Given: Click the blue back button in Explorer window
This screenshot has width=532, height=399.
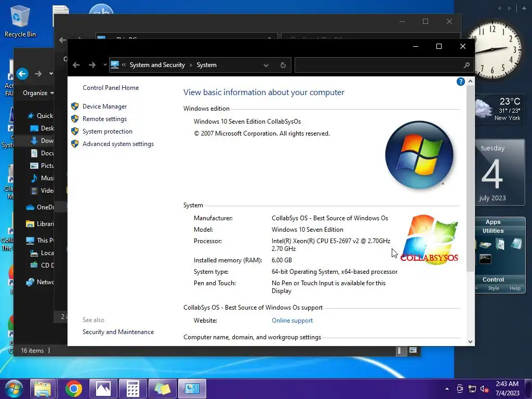Looking at the screenshot, I should (22, 74).
